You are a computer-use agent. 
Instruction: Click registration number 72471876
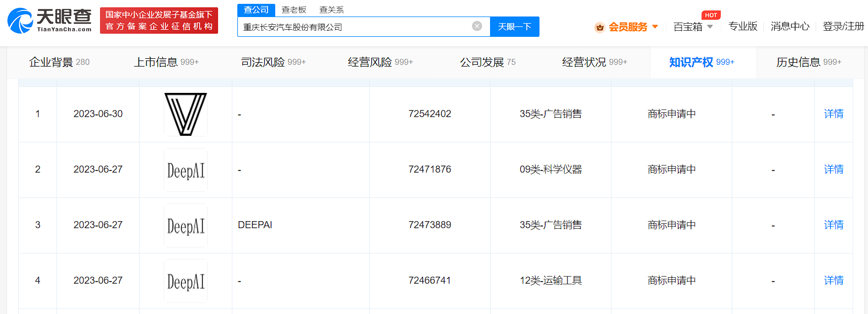click(x=430, y=169)
